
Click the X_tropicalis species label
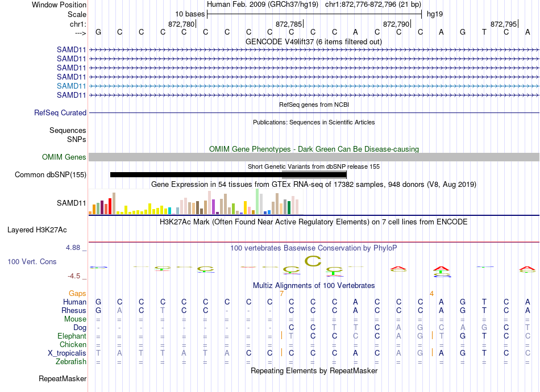tap(67, 353)
